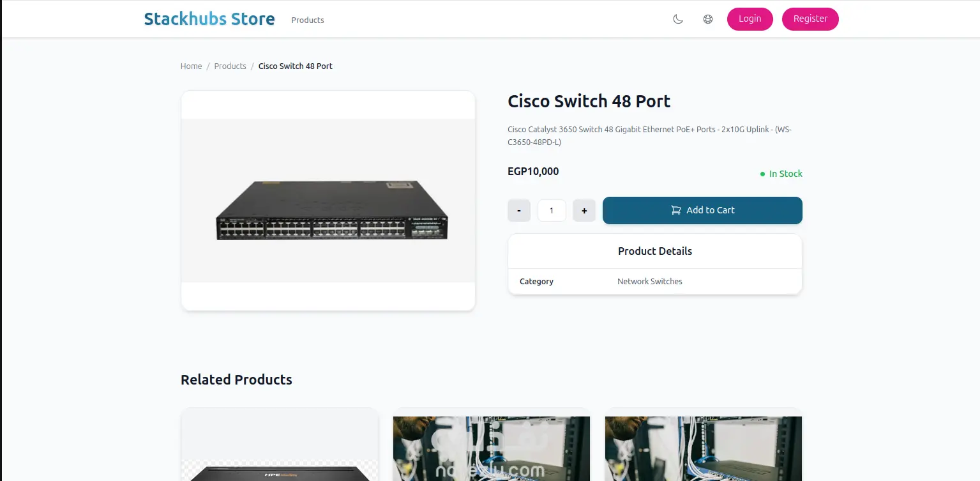The height and width of the screenshot is (481, 980).
Task: Click the Stackhubs Store logo
Action: (x=209, y=19)
